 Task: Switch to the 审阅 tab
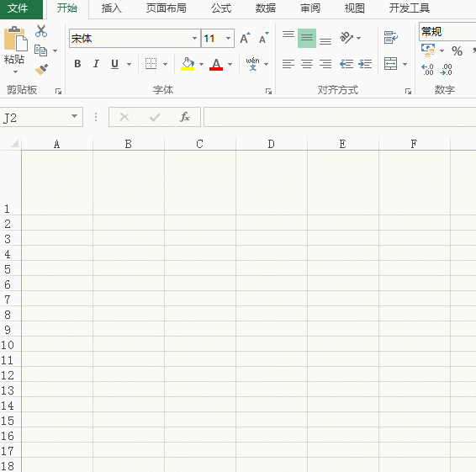(x=310, y=8)
